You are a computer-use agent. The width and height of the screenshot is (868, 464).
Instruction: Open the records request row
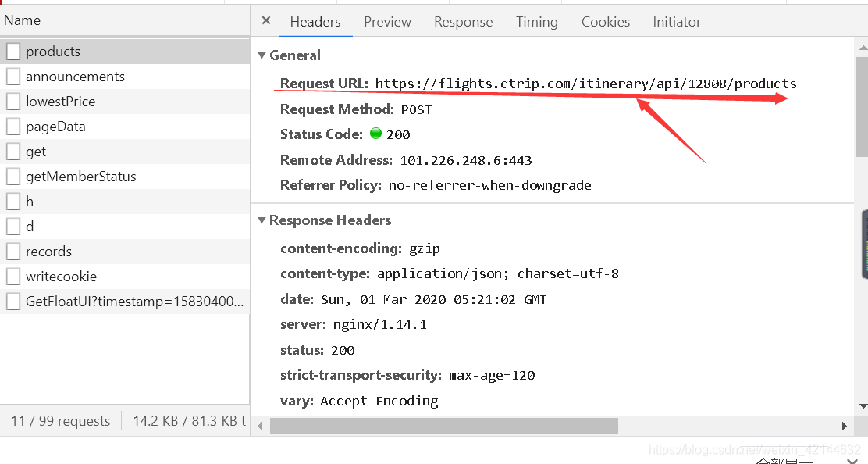[x=125, y=252]
